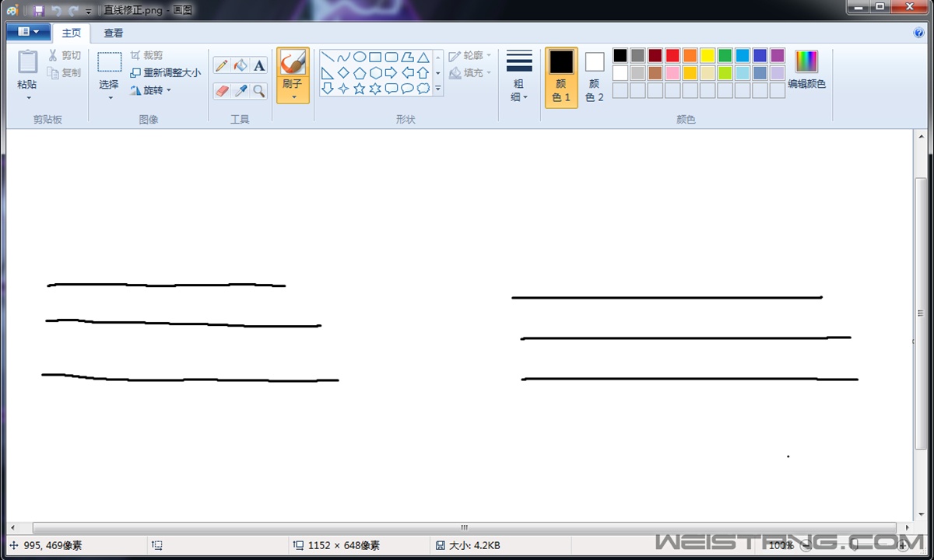Screen dimensions: 934x560
Task: Select the Eraser tool
Action: tap(222, 91)
